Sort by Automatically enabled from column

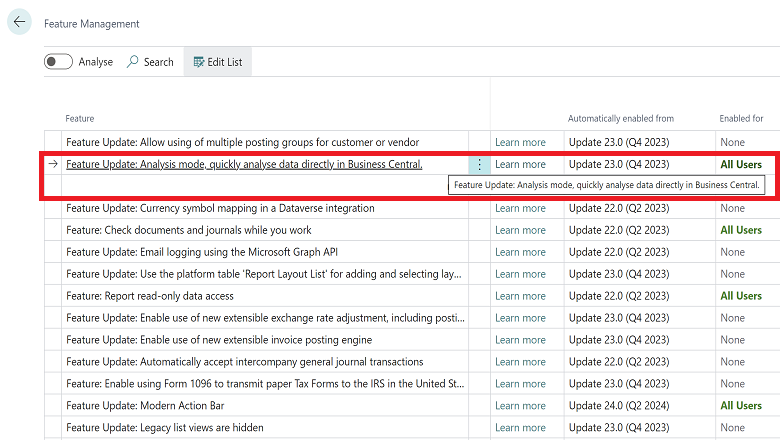[621, 118]
